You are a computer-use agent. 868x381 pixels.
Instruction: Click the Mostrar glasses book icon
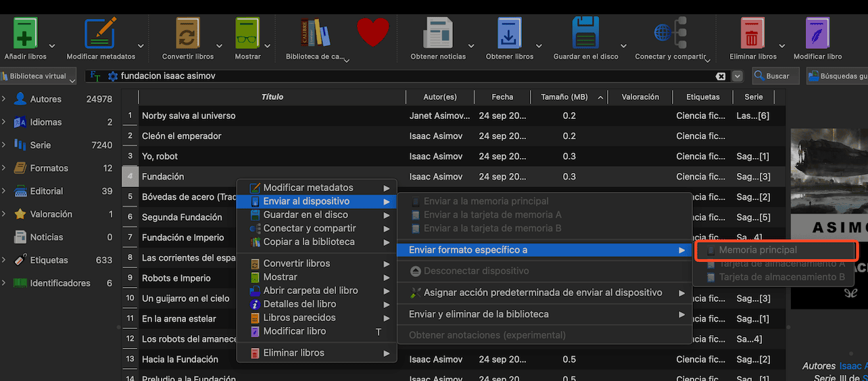(x=247, y=34)
